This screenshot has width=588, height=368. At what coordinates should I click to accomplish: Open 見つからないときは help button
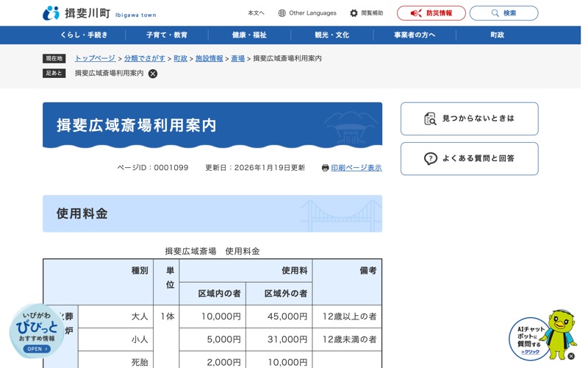[x=470, y=118]
